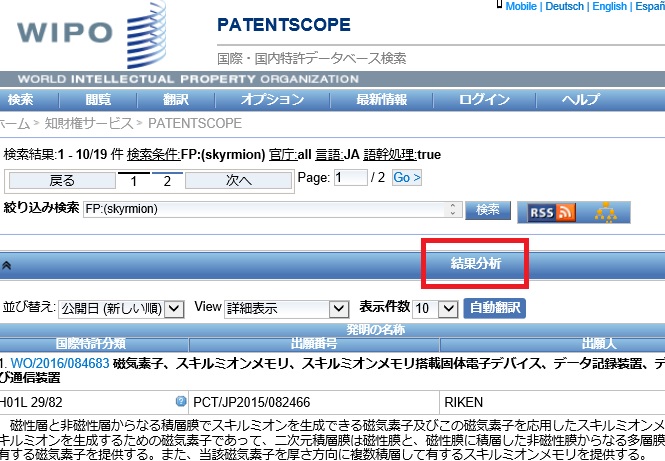Select results page 1
Screen dimensions: 665x461
click(x=134, y=181)
